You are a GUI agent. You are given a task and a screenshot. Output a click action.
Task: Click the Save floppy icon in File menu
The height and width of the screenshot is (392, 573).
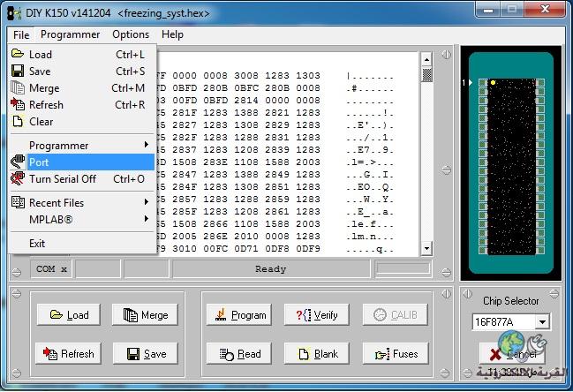pos(18,71)
